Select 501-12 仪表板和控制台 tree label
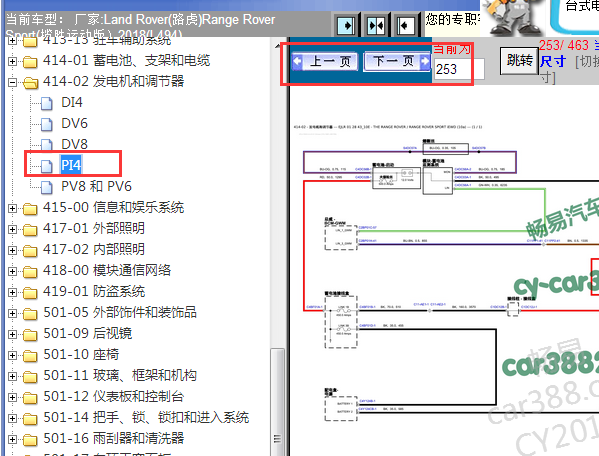Screen dimensions: 599x456 pos(113,396)
